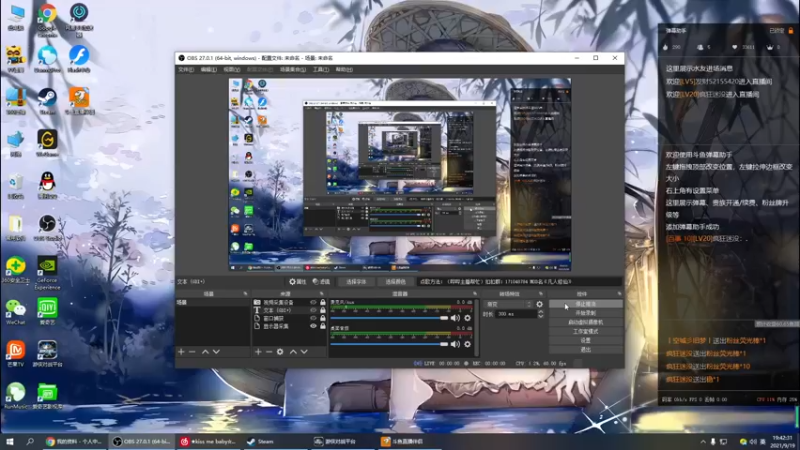Select the 场景 item in scenes list
The image size is (800, 450).
pos(212,302)
